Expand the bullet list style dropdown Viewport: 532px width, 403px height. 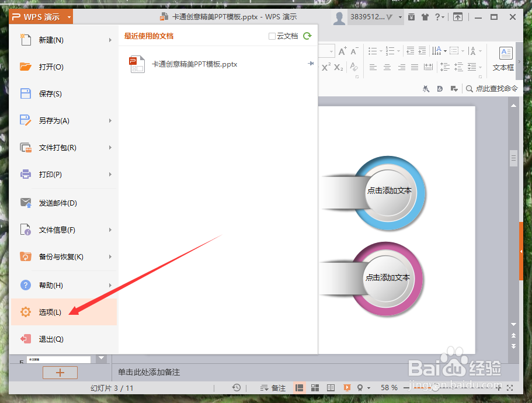tap(381, 51)
